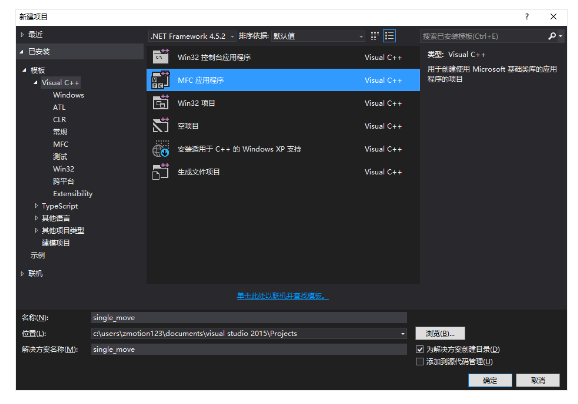
Task: Toggle create directory for solution checkbox
Action: tap(420, 349)
